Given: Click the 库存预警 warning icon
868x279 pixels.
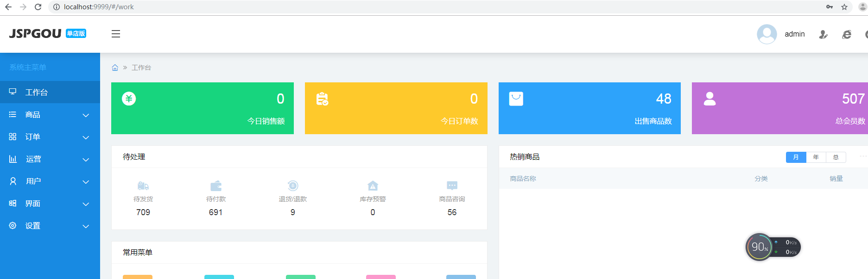Looking at the screenshot, I should coord(373,186).
